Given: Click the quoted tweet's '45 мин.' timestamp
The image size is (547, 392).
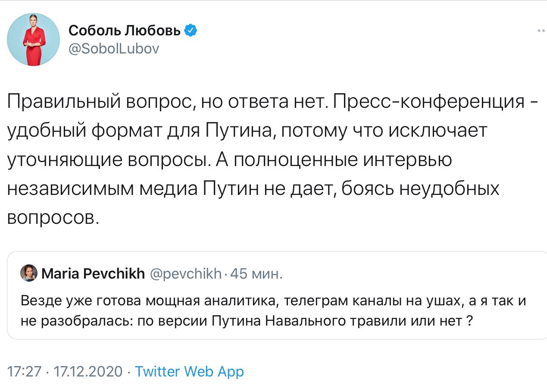Looking at the screenshot, I should 256,273.
